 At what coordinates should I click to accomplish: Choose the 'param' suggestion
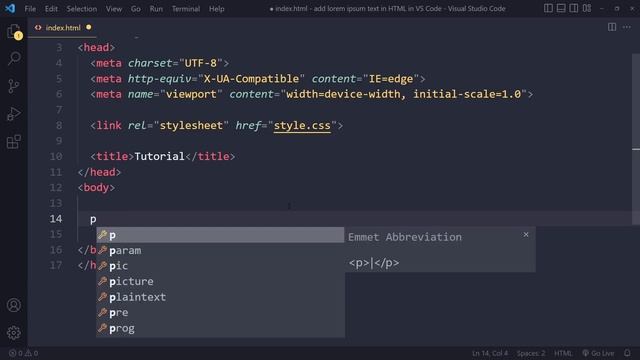(x=220, y=251)
